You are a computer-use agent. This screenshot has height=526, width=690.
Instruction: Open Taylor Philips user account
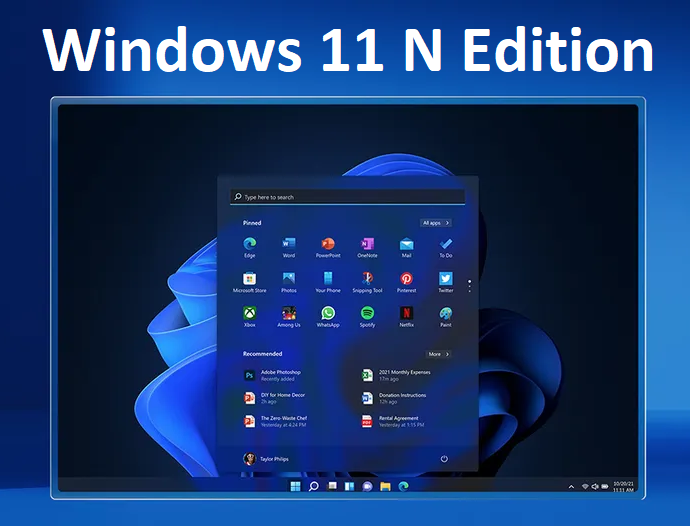pyautogui.click(x=266, y=459)
